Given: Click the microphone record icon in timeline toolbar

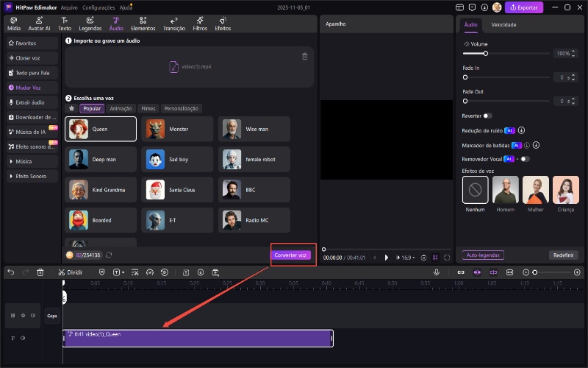Looking at the screenshot, I should click(437, 272).
